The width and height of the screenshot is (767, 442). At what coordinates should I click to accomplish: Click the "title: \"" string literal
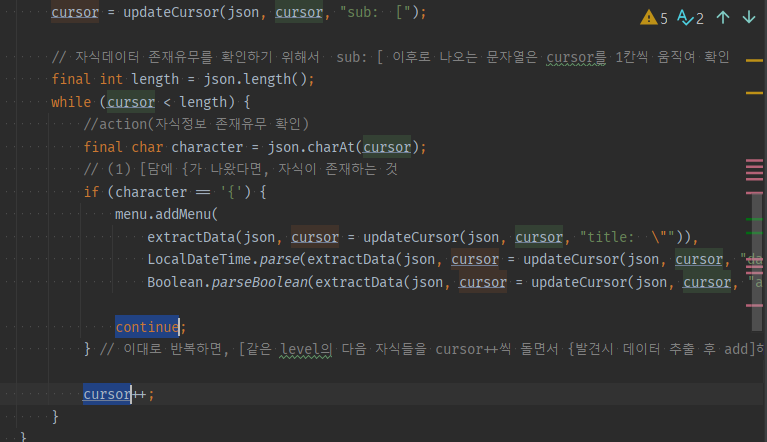click(627, 237)
